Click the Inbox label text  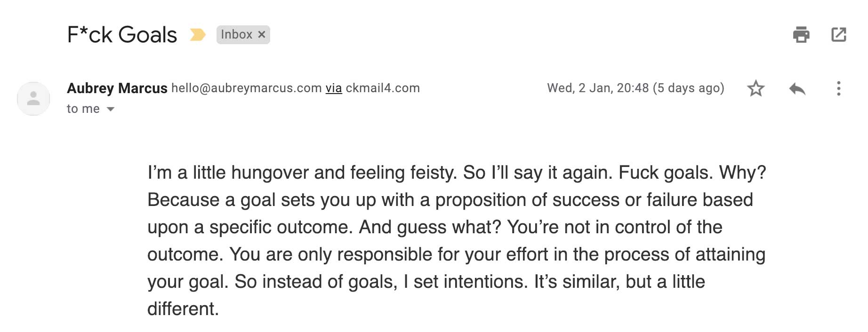click(237, 34)
